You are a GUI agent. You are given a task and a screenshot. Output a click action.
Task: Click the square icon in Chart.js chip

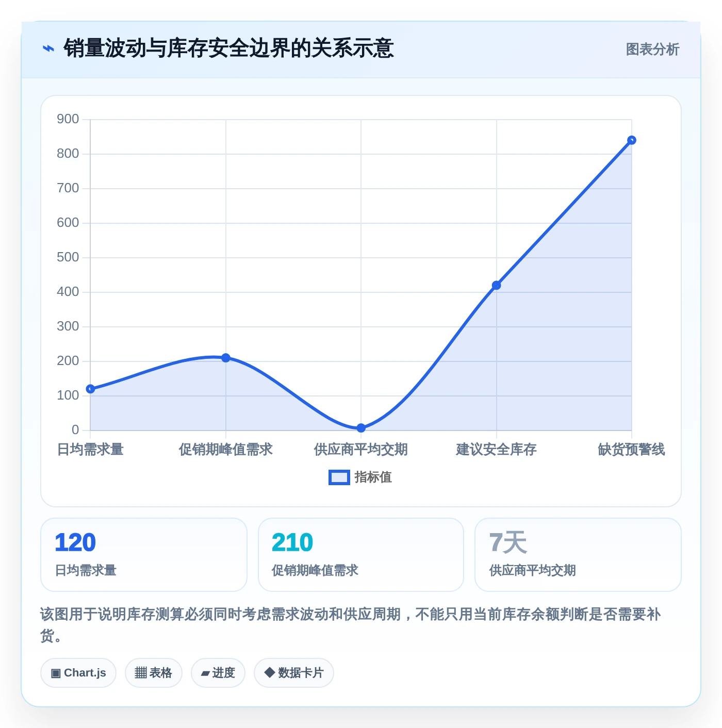pos(56,673)
